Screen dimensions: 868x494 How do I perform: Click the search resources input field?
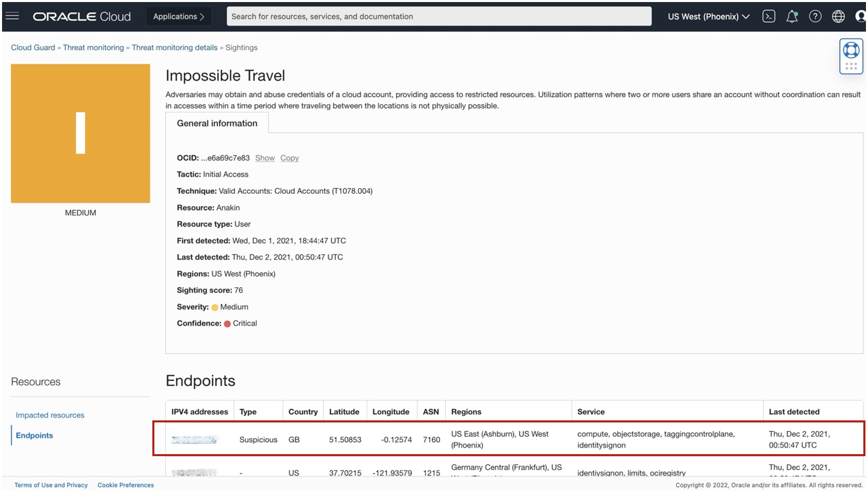pos(439,16)
